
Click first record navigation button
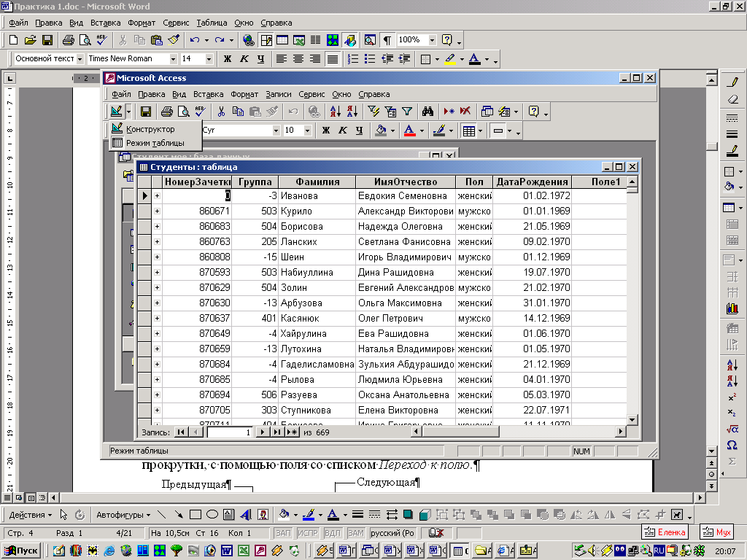point(180,432)
